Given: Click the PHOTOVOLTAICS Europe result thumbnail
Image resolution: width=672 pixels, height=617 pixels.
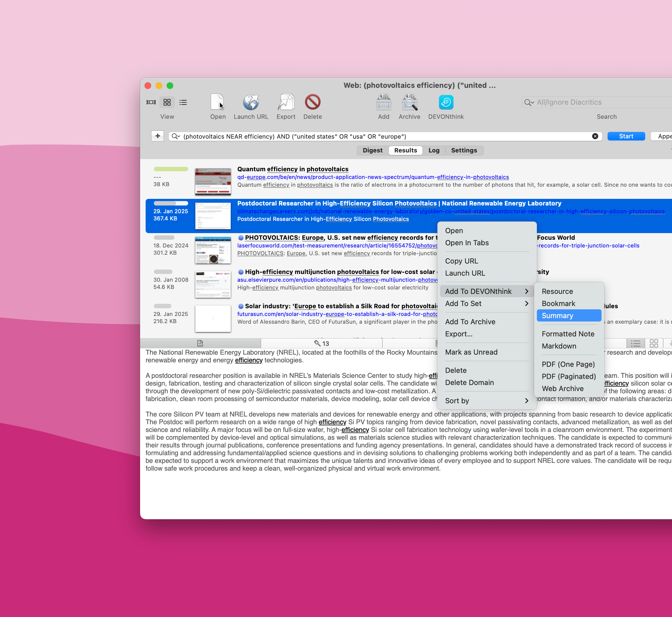Looking at the screenshot, I should (213, 250).
